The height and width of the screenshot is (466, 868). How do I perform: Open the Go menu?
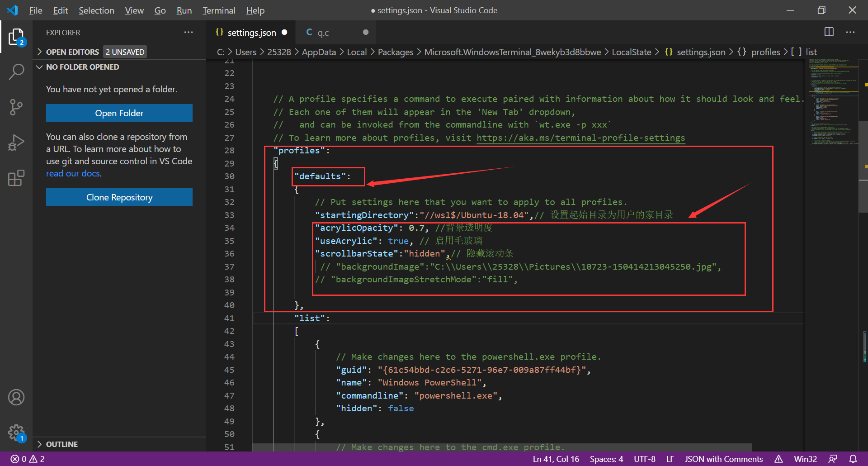click(x=160, y=10)
